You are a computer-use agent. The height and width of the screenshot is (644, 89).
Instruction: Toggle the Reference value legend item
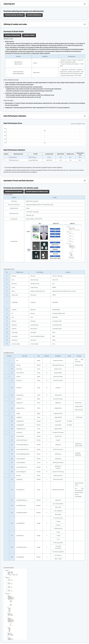pyautogui.click(x=81, y=124)
